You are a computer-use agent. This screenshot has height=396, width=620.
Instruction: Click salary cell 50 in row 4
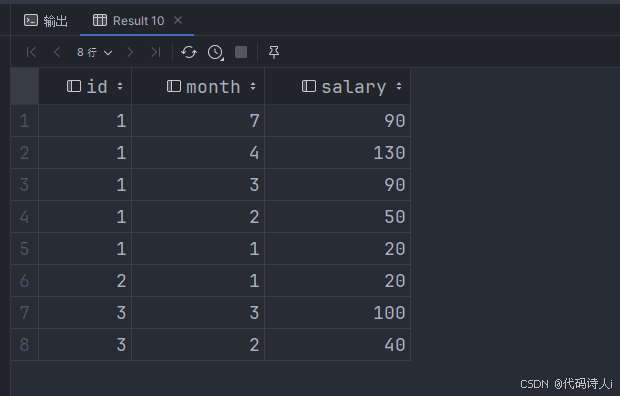tap(337, 217)
